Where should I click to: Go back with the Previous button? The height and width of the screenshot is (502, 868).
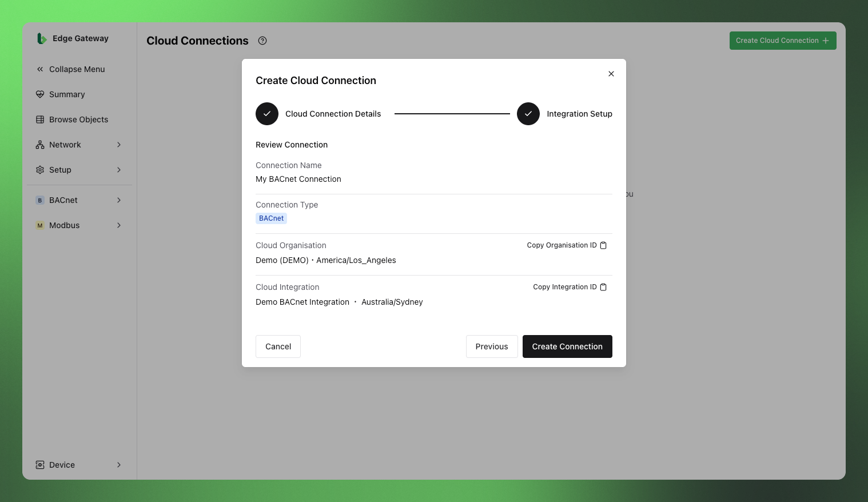tap(492, 346)
